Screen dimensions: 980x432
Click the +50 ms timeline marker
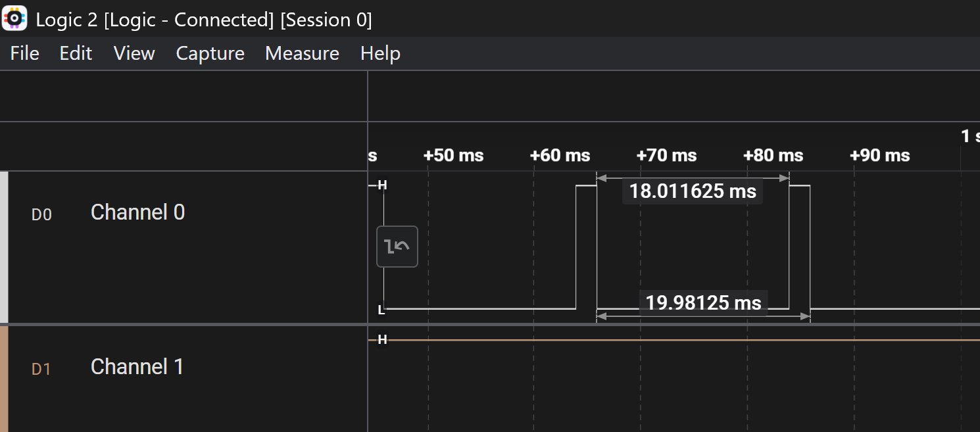pos(453,156)
